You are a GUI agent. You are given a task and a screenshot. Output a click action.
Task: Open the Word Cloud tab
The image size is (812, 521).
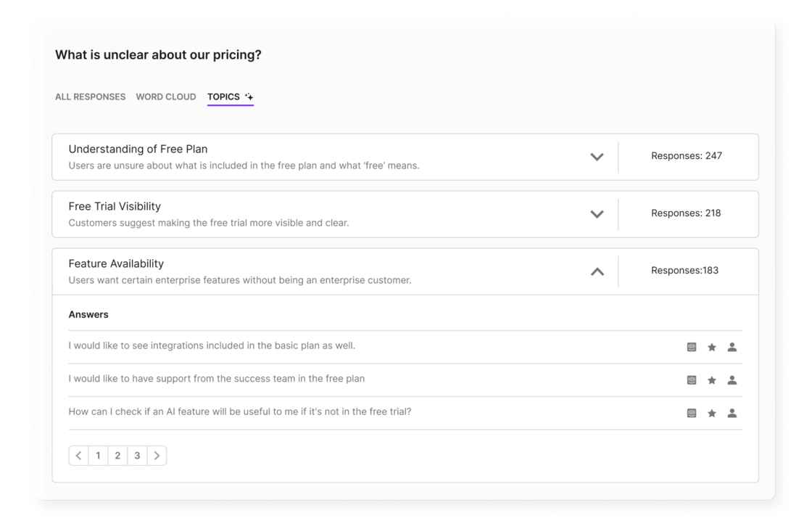tap(165, 97)
